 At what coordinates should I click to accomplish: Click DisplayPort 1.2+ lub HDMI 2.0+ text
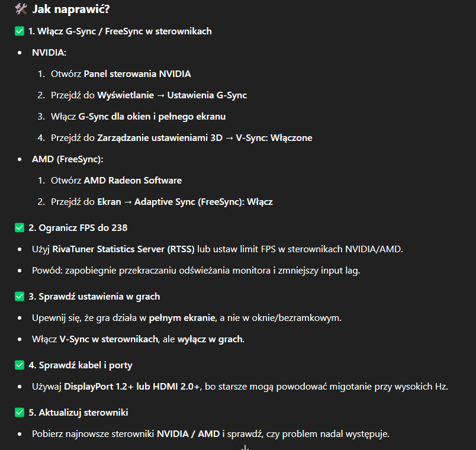[x=132, y=387]
